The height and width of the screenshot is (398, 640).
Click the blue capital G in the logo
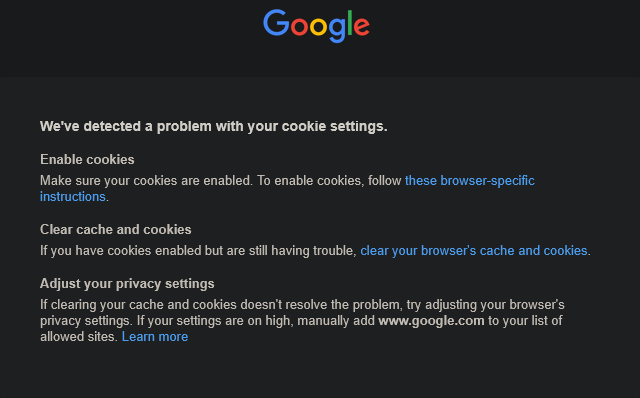276,23
